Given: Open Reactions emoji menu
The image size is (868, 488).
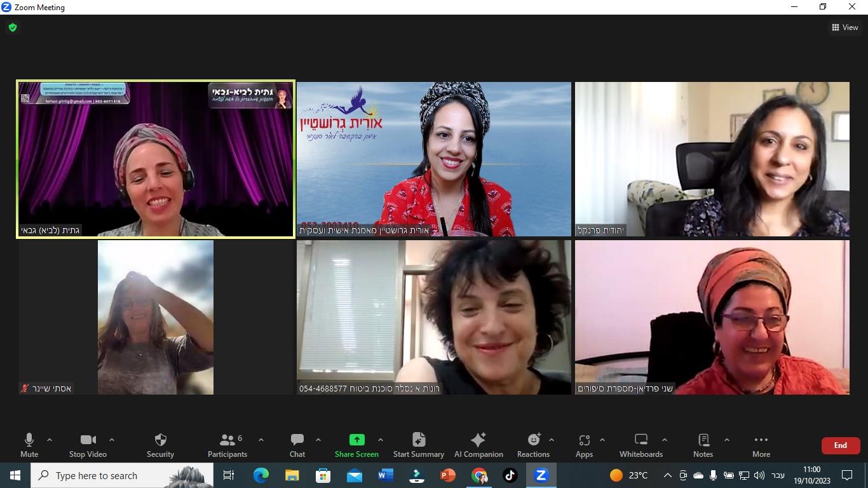Looking at the screenshot, I should (x=533, y=445).
